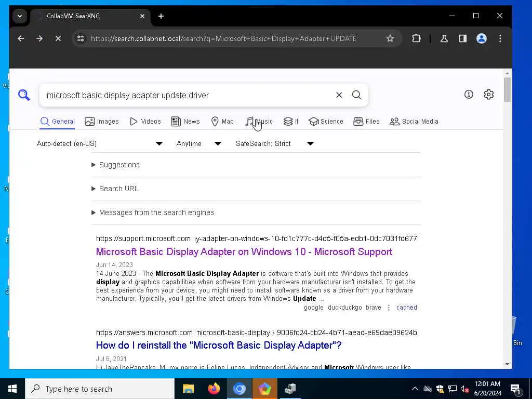The height and width of the screenshot is (399, 532).
Task: Open the Chrome profile avatar
Action: click(482, 38)
